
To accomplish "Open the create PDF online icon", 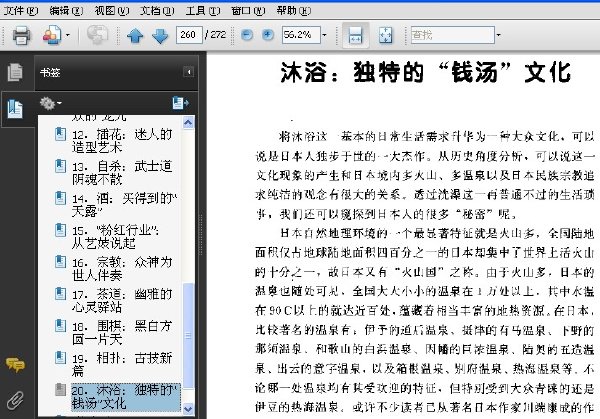I will tap(52, 35).
